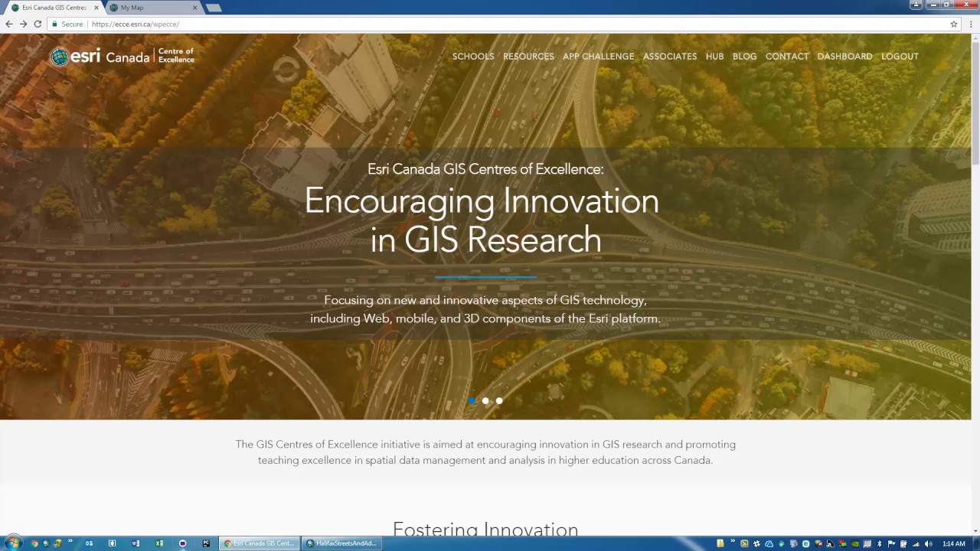This screenshot has width=980, height=551.
Task: Open the HUB link
Action: 715,57
